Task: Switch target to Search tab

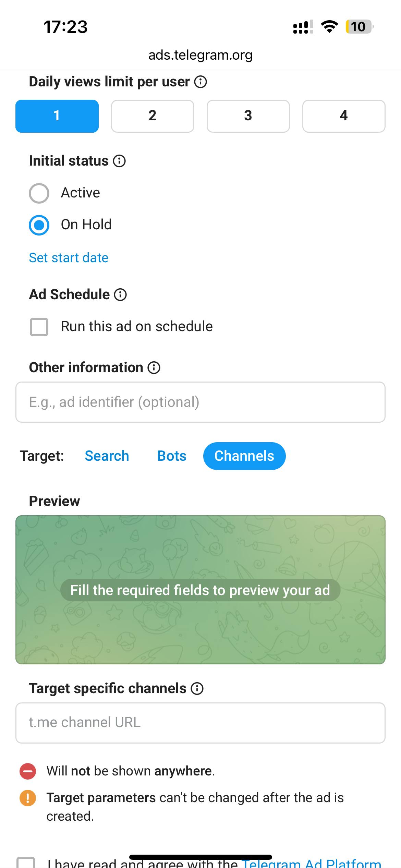Action: [x=107, y=456]
